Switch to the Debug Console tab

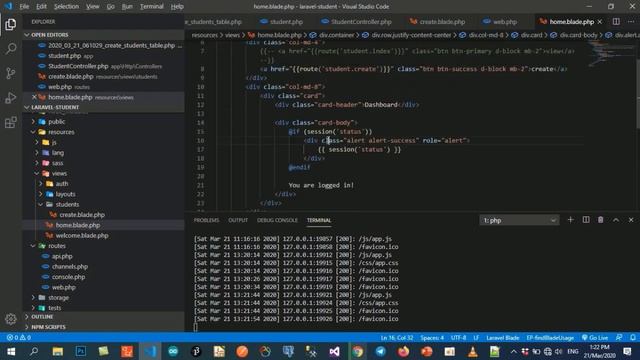tap(277, 220)
